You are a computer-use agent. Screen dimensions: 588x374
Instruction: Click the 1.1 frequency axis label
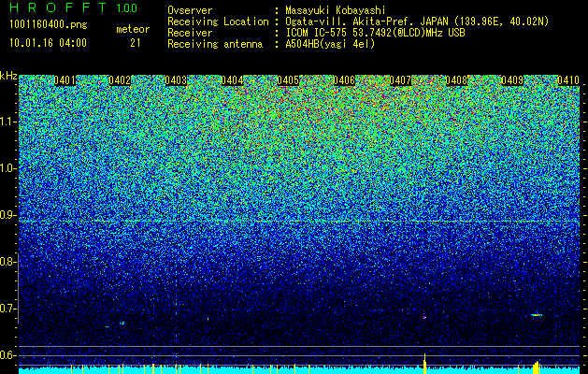(x=7, y=122)
